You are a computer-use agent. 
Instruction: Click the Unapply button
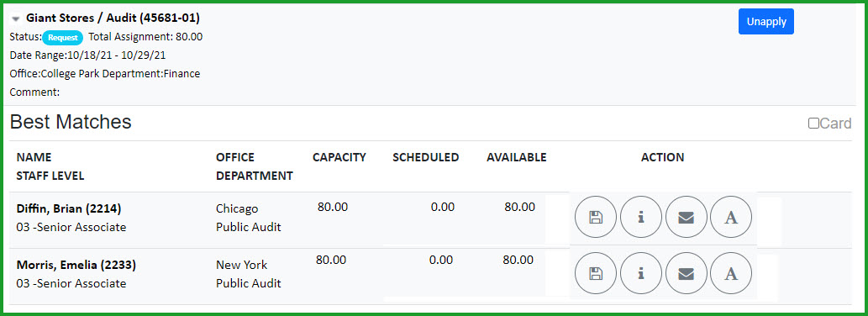766,22
